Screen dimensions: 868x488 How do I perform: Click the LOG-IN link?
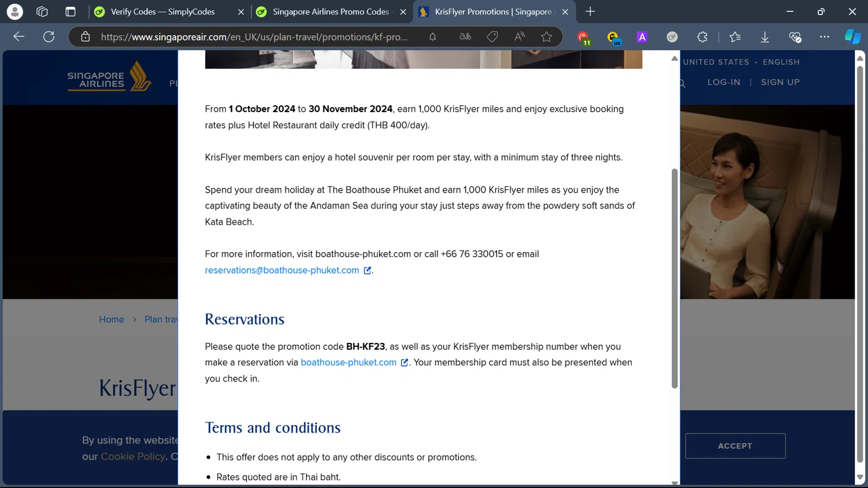724,82
